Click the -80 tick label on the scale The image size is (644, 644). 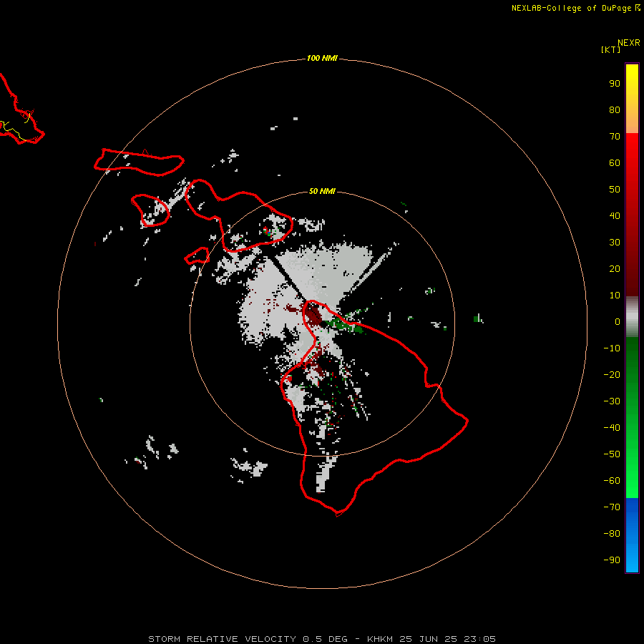(612, 534)
